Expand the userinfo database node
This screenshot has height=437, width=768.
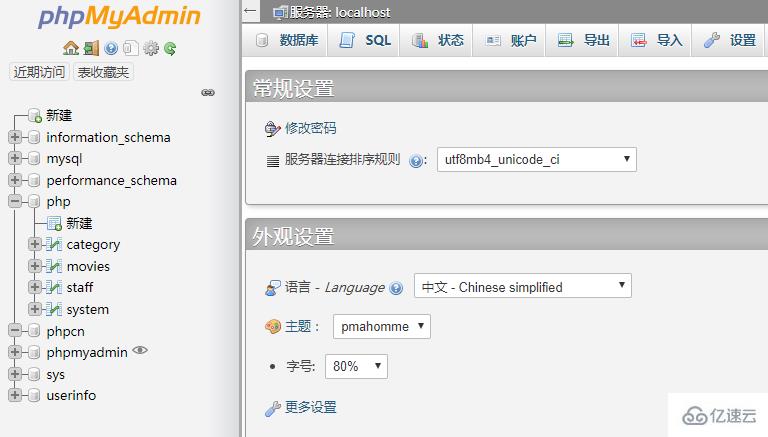tap(15, 395)
